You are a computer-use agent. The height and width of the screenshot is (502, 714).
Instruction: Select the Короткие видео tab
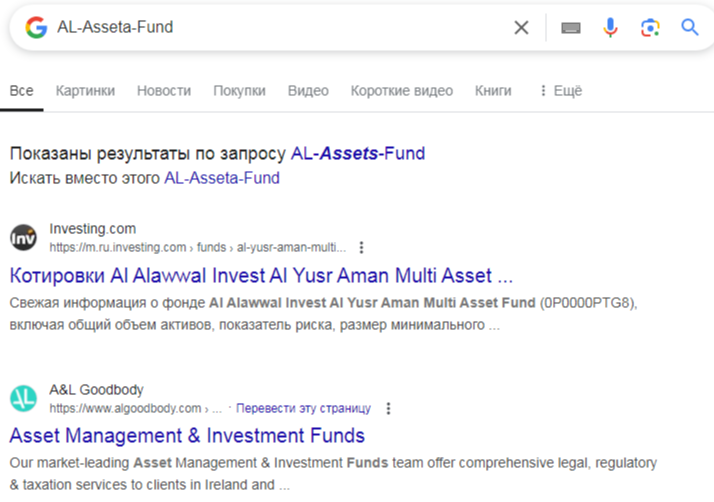point(401,91)
